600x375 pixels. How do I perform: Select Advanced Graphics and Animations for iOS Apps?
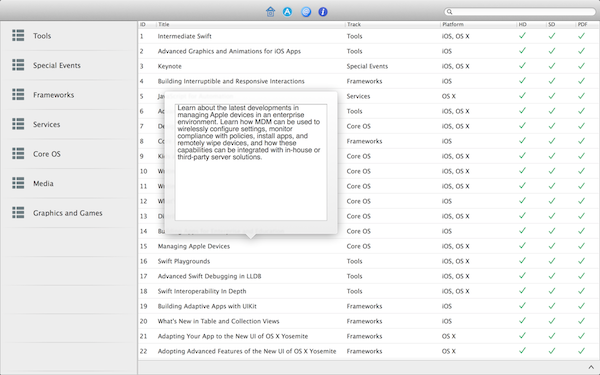tap(229, 51)
